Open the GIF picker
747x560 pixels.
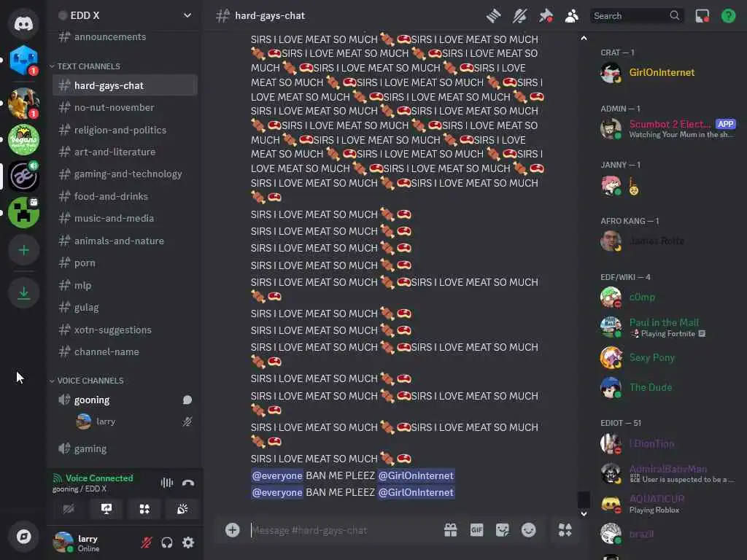[x=476, y=530]
